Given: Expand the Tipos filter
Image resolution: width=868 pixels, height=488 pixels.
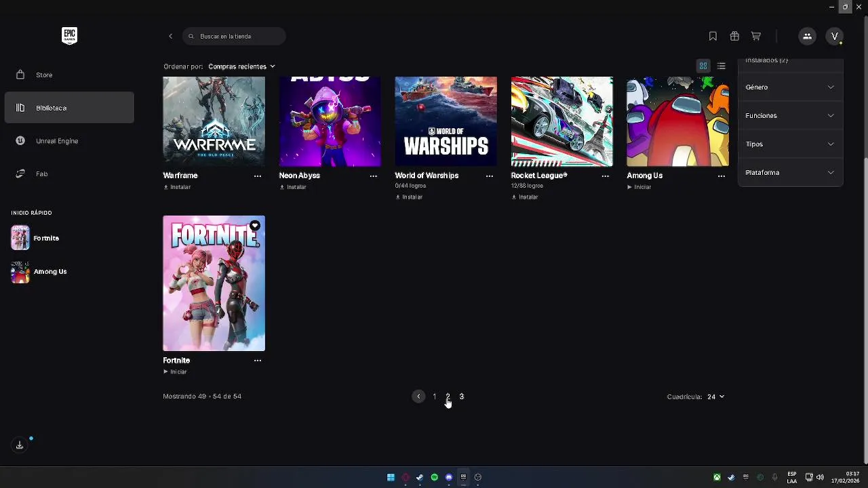Looking at the screenshot, I should (x=790, y=144).
